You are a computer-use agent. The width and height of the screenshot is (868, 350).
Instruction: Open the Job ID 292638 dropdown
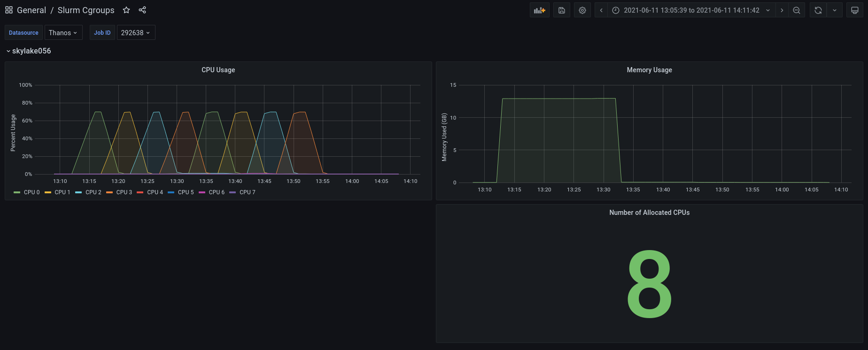136,33
